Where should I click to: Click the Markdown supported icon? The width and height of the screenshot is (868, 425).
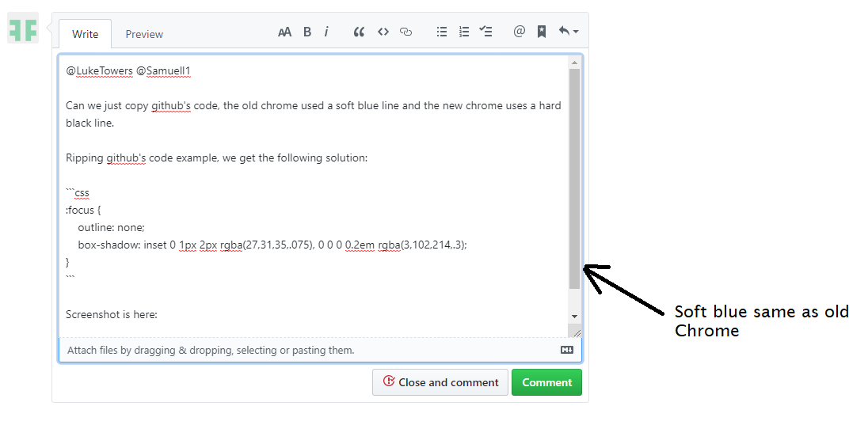point(567,350)
